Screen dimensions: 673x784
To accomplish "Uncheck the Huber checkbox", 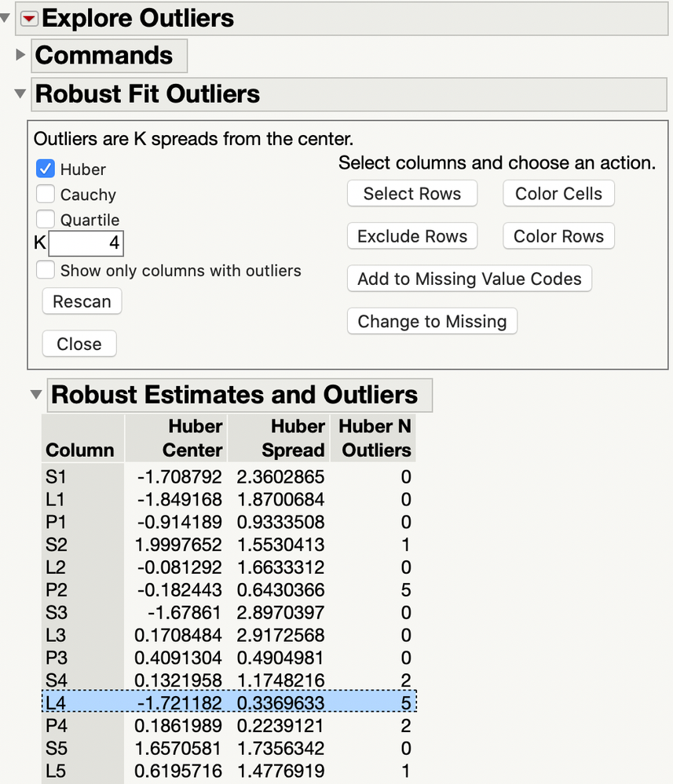I will click(x=46, y=169).
